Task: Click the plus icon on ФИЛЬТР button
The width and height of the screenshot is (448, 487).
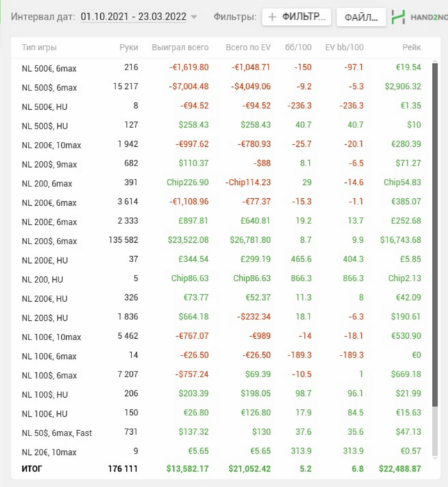Action: tap(272, 17)
